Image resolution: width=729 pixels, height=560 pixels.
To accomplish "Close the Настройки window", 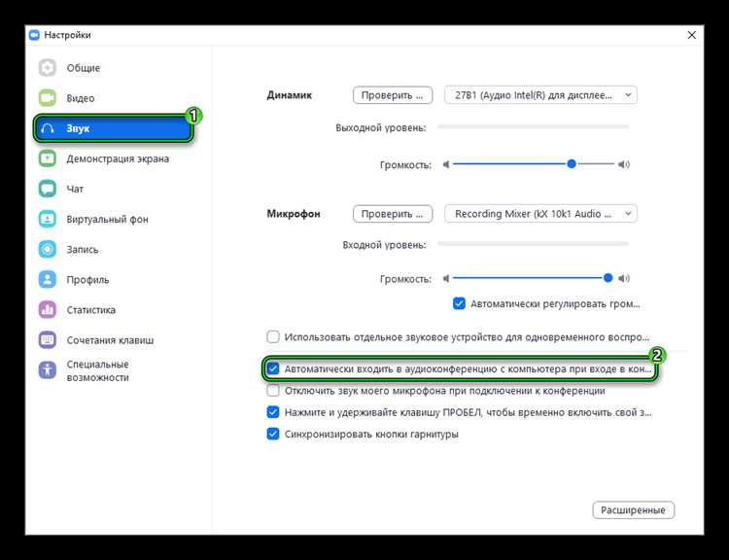I will pos(691,35).
